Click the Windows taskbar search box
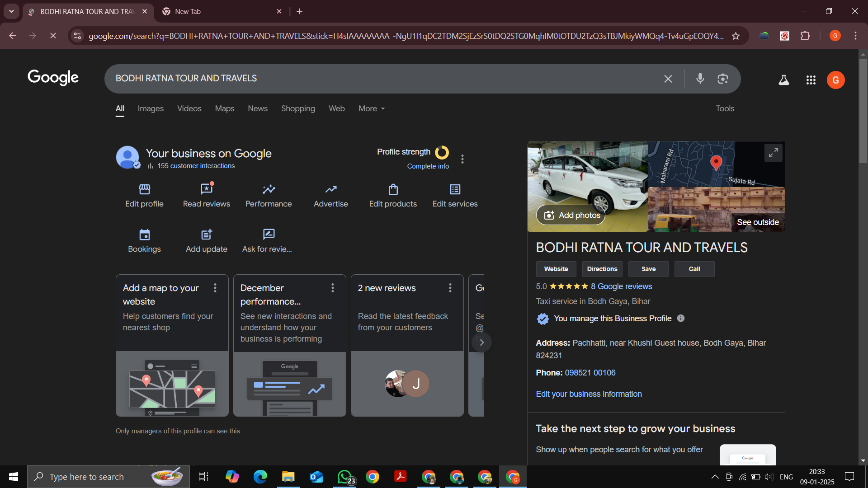 (108, 477)
